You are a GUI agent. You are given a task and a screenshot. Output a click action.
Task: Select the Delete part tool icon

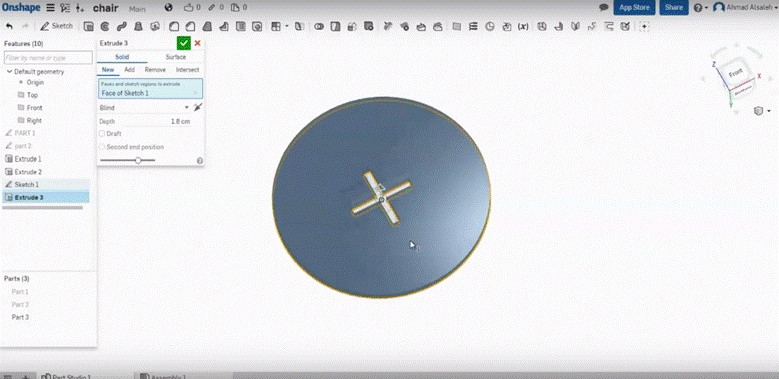[369, 26]
